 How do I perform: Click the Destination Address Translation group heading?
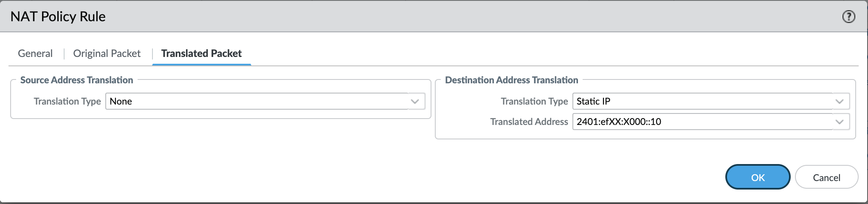point(511,80)
